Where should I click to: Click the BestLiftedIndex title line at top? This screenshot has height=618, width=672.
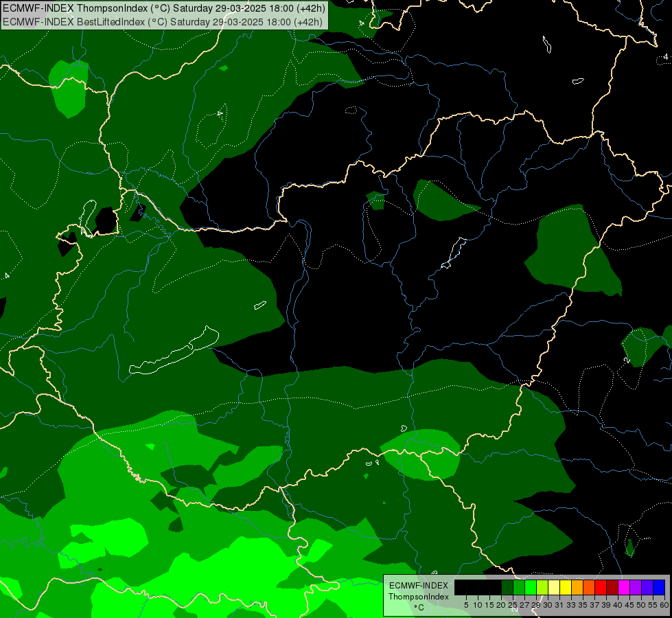pyautogui.click(x=163, y=22)
